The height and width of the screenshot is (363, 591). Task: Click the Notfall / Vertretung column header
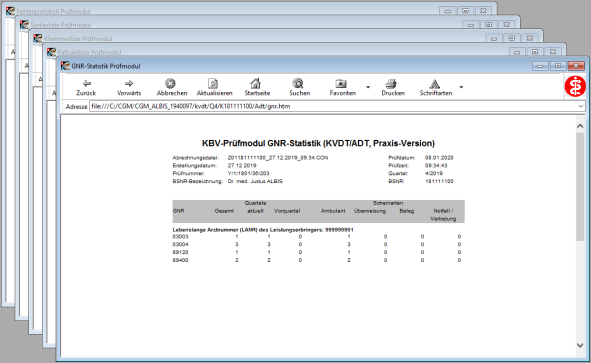[x=443, y=214]
